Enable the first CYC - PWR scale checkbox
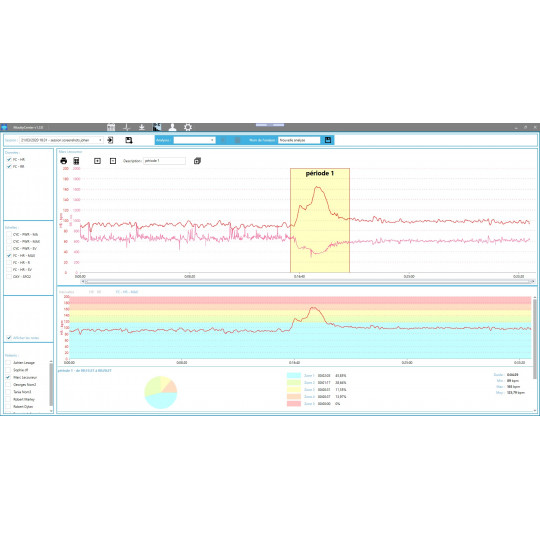Image resolution: width=540 pixels, height=540 pixels. click(9, 234)
